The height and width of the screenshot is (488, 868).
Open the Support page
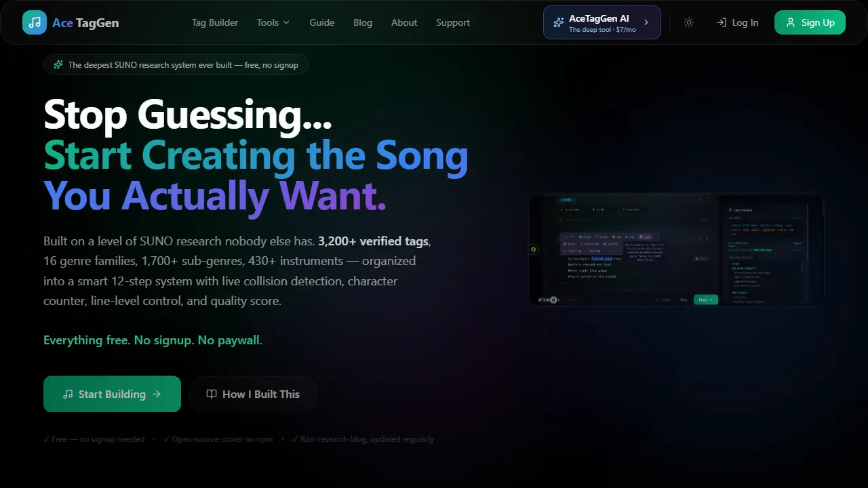pos(453,22)
